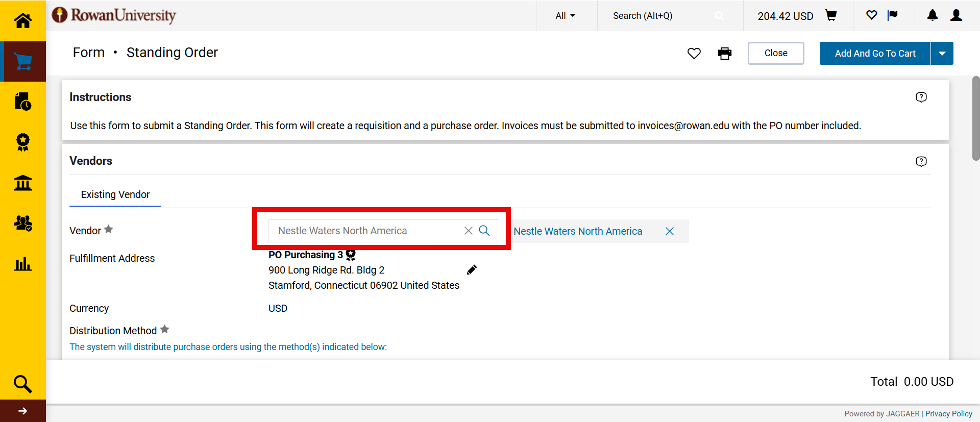This screenshot has height=422, width=980.
Task: Open the Accounts Payable building icon
Action: point(23,183)
